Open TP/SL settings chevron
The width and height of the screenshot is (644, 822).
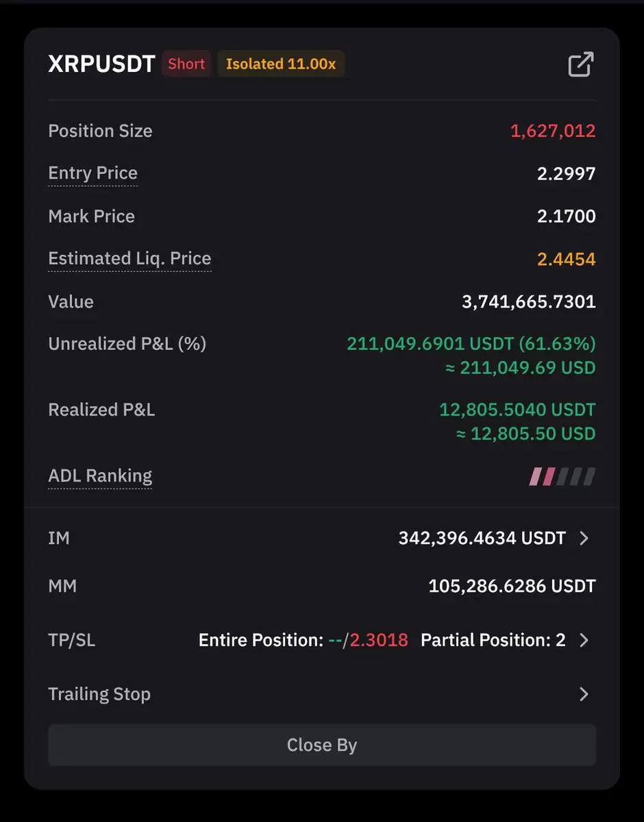tap(584, 640)
